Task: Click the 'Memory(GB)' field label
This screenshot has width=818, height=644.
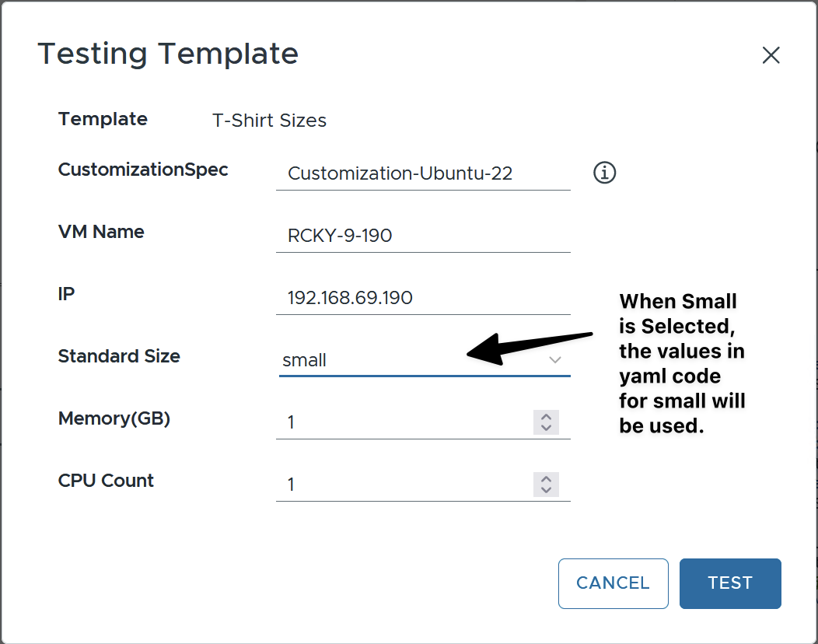Action: tap(114, 418)
